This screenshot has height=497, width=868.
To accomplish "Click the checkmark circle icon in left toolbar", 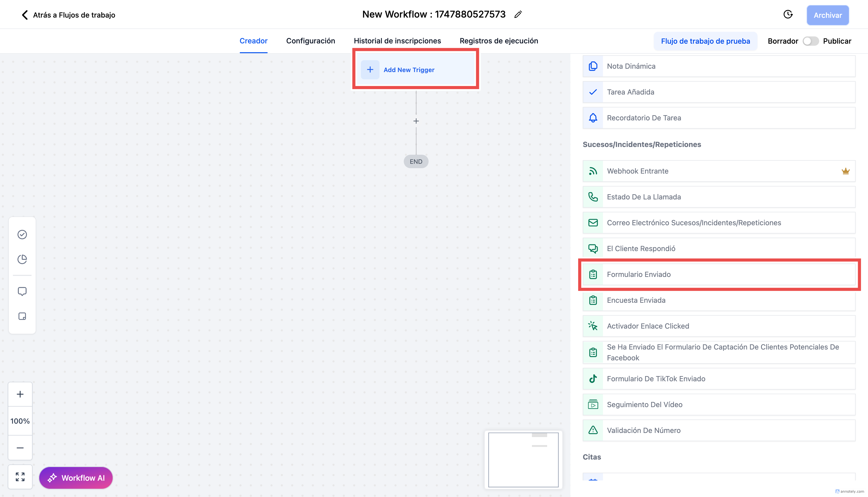I will (22, 235).
